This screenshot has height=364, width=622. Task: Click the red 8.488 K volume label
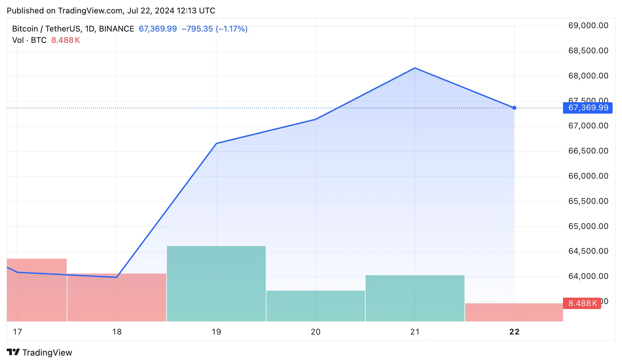pyautogui.click(x=582, y=303)
